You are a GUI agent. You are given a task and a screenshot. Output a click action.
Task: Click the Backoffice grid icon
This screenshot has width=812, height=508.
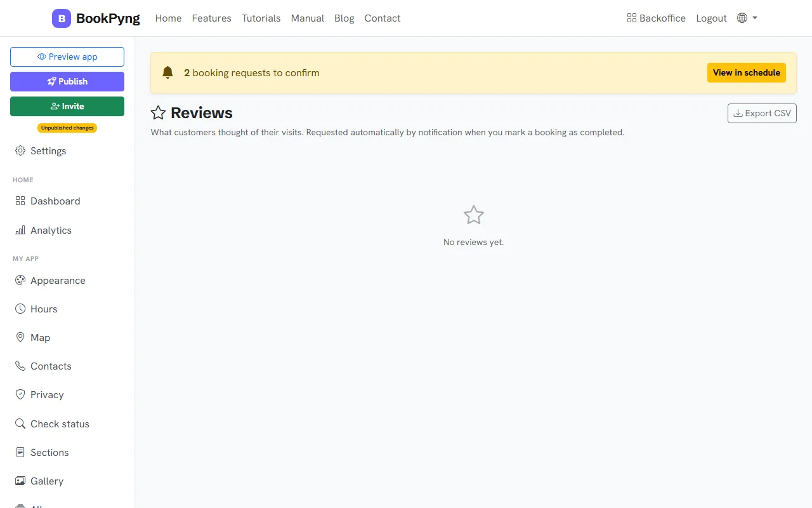point(632,18)
